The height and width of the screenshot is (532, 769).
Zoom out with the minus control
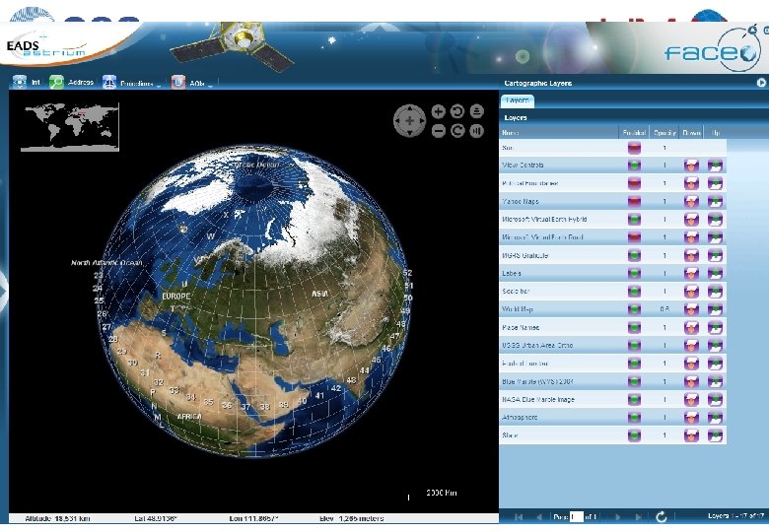point(439,131)
